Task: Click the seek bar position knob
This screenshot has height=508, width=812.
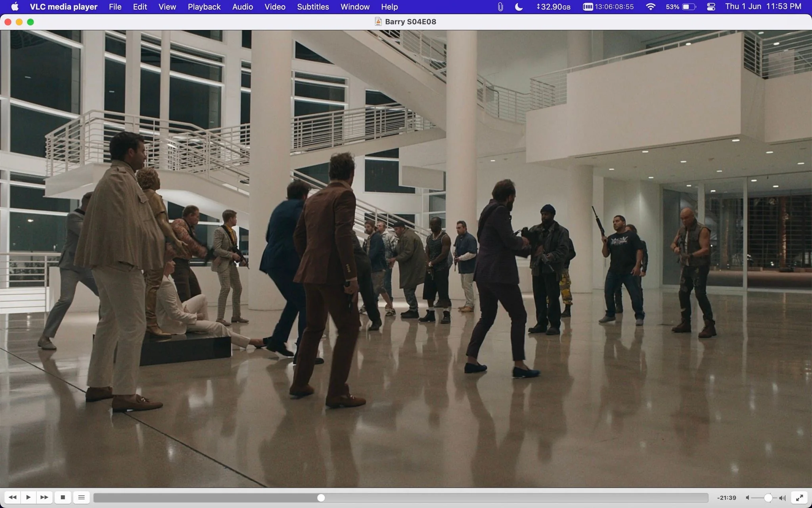Action: click(321, 498)
